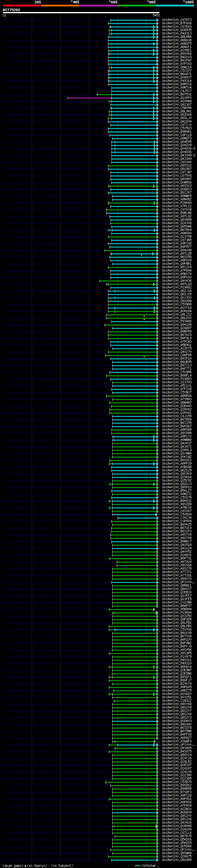Click the purple alignment bar for Q10KP0
The height and width of the screenshot is (868, 197).
pyautogui.click(x=90, y=98)
